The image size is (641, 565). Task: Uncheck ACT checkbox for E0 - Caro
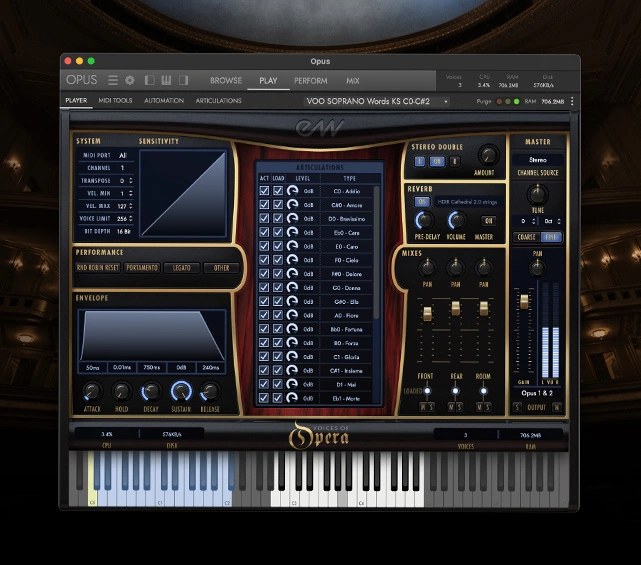click(x=264, y=246)
